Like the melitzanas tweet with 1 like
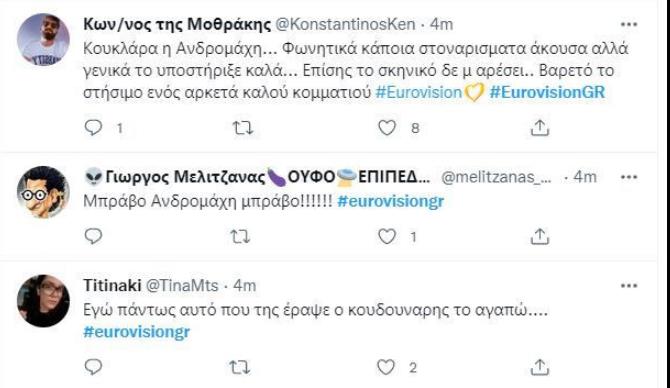 coord(387,236)
